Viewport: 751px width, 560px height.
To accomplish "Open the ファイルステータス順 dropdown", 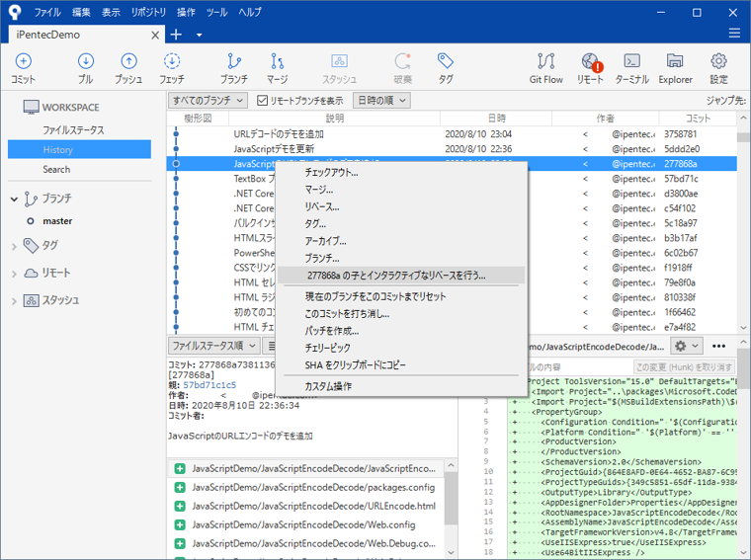I will [x=214, y=346].
